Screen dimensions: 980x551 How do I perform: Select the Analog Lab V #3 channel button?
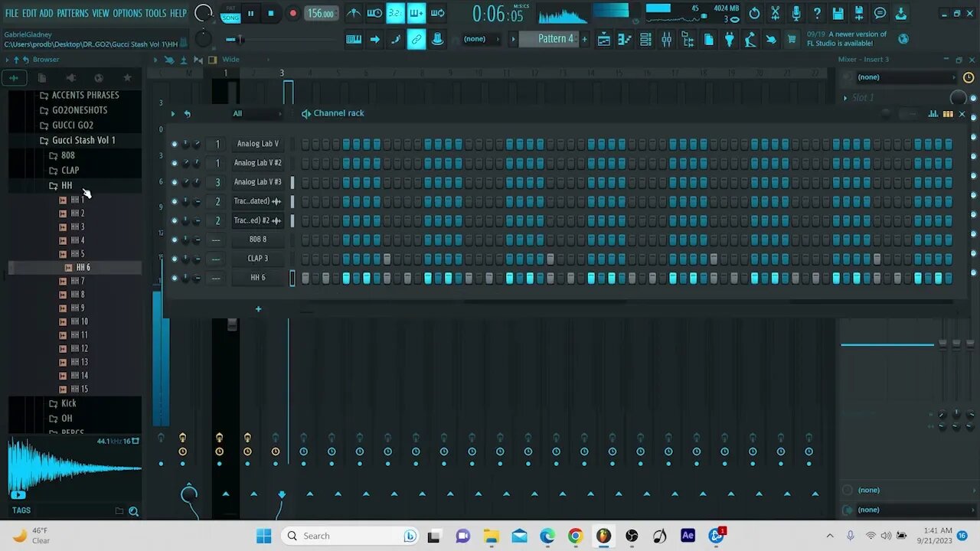pyautogui.click(x=258, y=182)
